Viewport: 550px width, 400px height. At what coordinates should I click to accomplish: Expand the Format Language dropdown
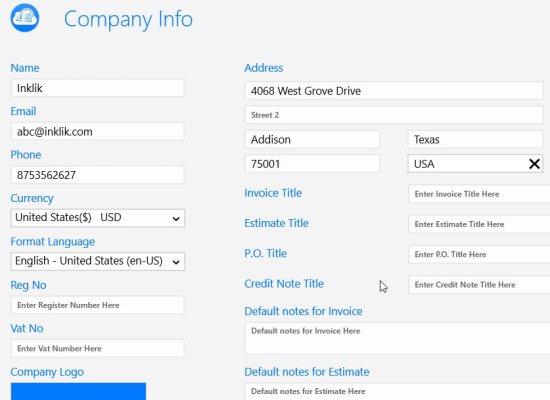98,261
